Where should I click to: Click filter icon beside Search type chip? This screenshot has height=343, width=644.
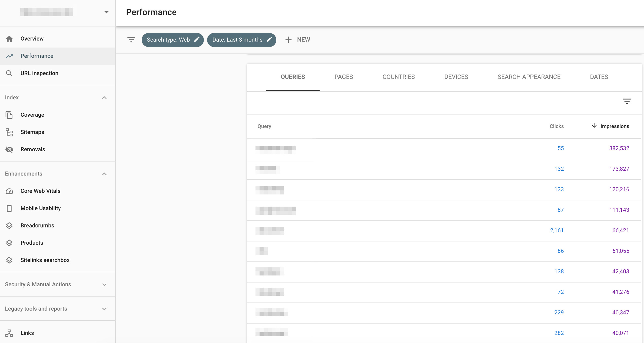click(131, 40)
